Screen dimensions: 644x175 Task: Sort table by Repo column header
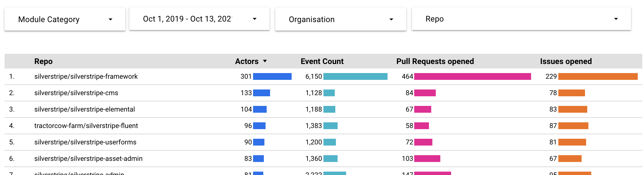(x=43, y=61)
